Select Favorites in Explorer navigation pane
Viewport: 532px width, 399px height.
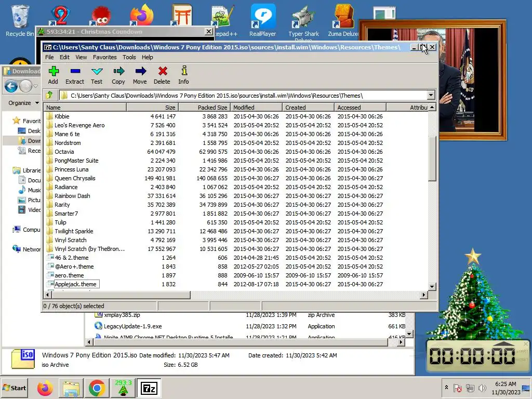click(x=32, y=121)
